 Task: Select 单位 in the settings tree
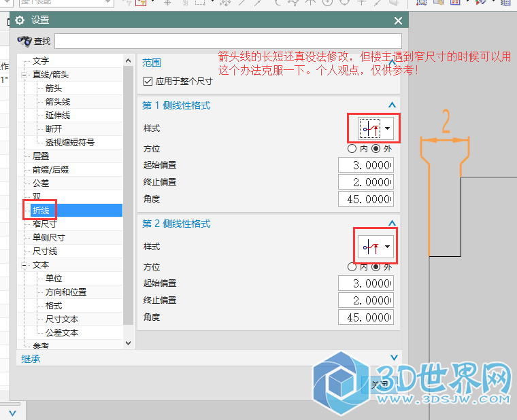pos(54,279)
